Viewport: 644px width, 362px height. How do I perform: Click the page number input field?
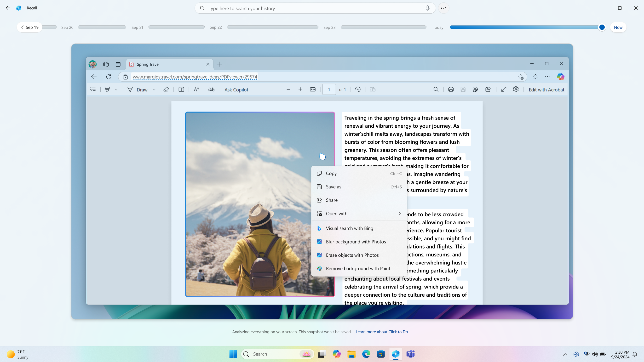click(x=329, y=89)
